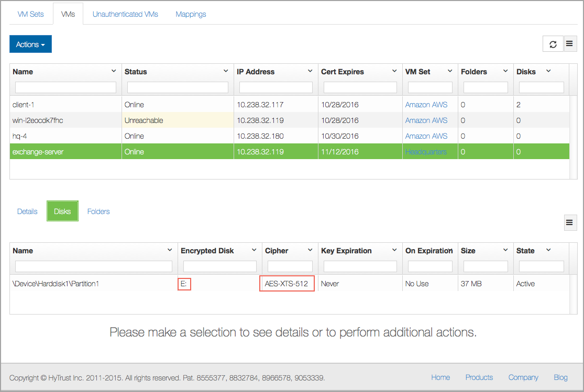The image size is (584, 392).
Task: Expand VM Name column menu
Action: click(114, 71)
